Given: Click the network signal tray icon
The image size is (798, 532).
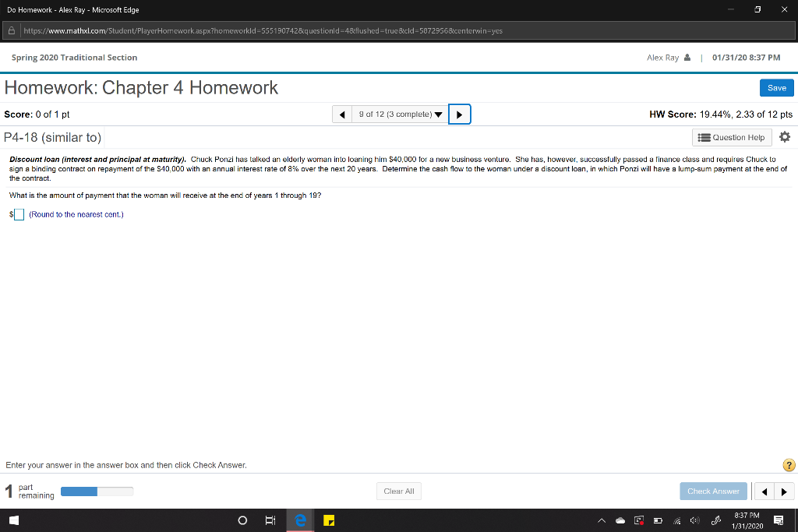Looking at the screenshot, I should 676,520.
